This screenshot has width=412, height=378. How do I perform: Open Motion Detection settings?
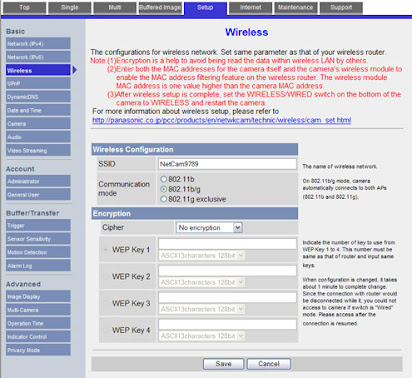tap(38, 252)
